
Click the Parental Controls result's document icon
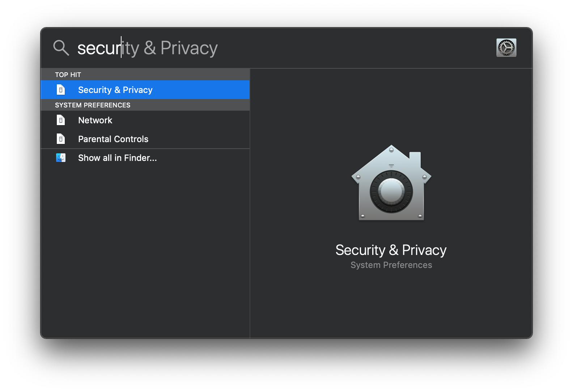pos(61,139)
